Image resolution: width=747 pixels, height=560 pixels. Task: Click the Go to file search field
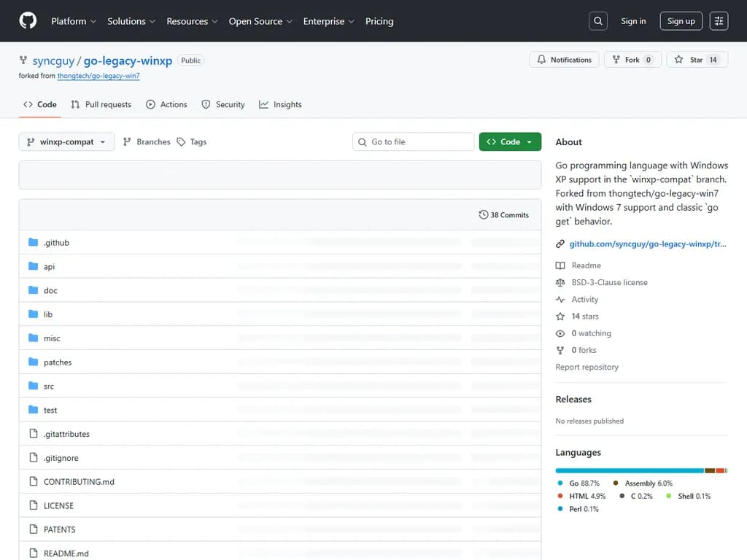[414, 142]
